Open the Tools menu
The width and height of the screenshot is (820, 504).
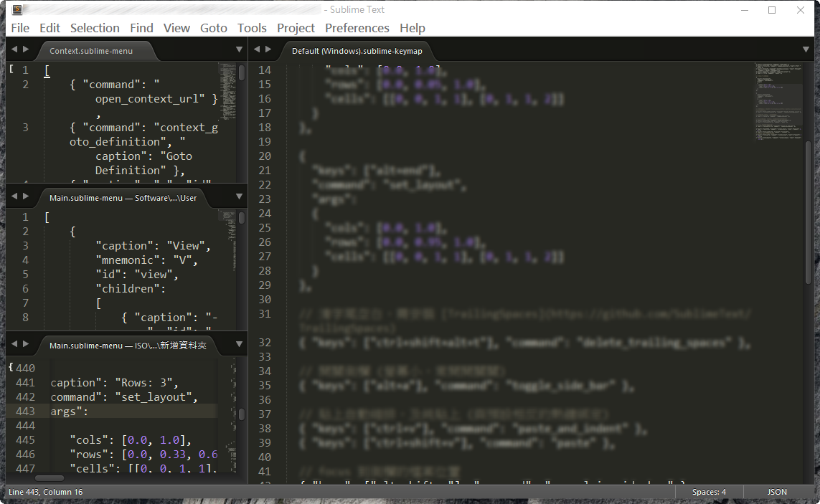click(252, 28)
